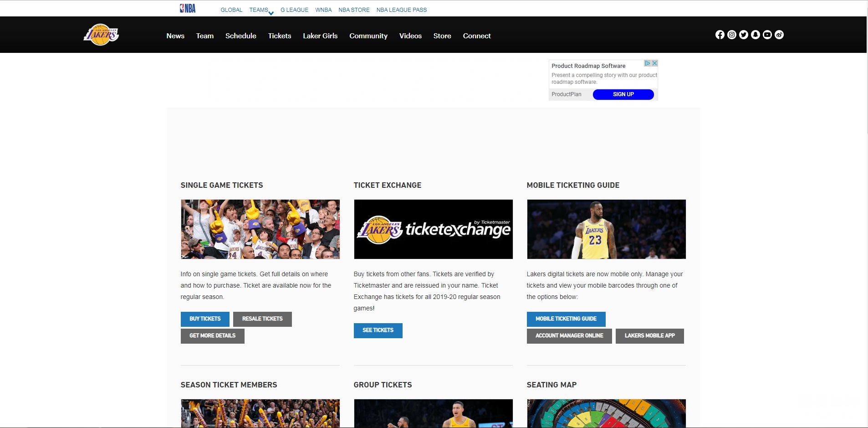Open the Community menu

click(368, 36)
